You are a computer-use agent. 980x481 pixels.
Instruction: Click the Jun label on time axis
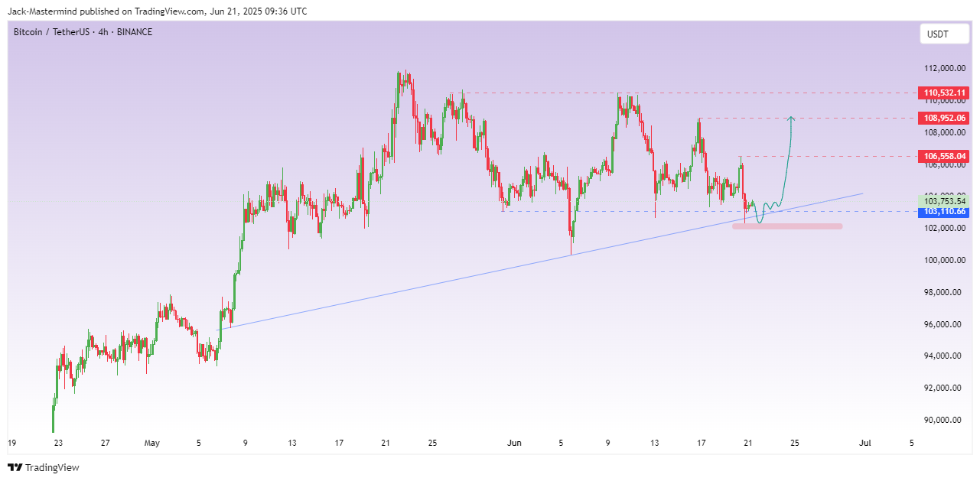point(514,443)
